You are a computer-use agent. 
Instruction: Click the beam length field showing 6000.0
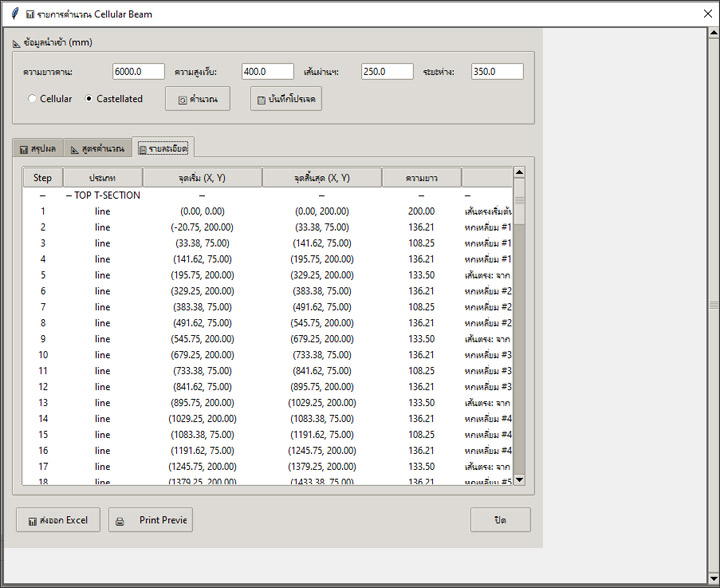(x=138, y=72)
